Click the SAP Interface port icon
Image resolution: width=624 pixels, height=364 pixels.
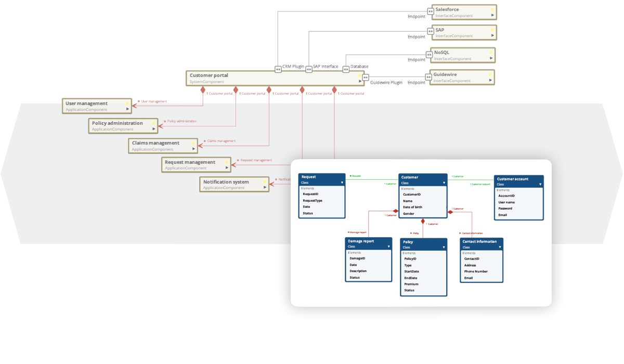point(309,69)
